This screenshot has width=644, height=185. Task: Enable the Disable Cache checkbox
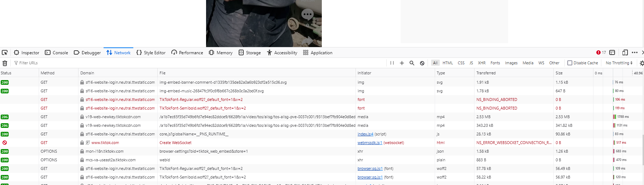coord(570,63)
